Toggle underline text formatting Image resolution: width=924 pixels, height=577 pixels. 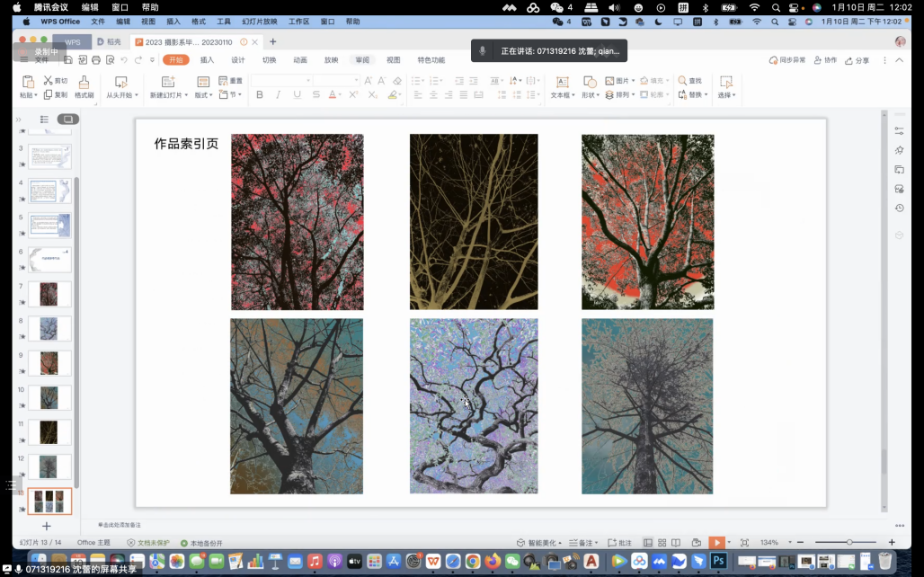pyautogui.click(x=296, y=95)
